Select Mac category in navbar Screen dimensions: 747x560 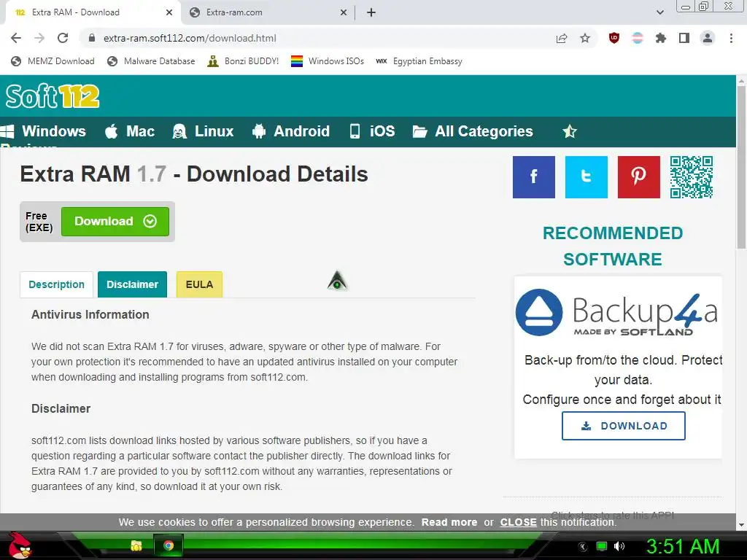pyautogui.click(x=130, y=131)
